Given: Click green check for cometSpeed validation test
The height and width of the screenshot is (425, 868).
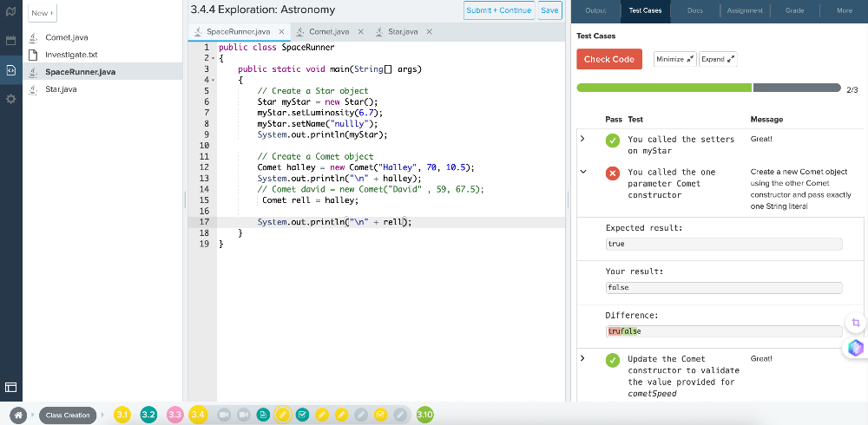Looking at the screenshot, I should [612, 360].
